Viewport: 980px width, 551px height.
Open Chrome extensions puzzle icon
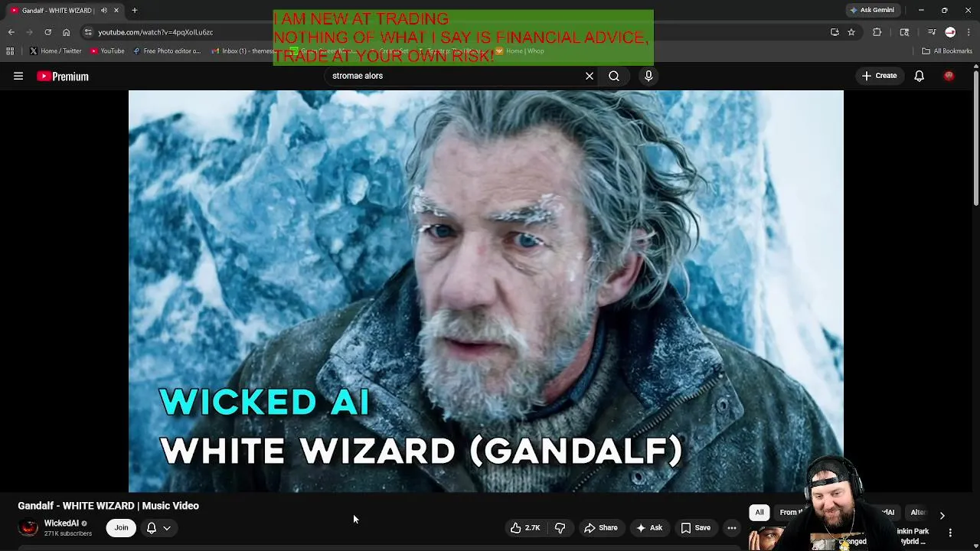pos(877,32)
